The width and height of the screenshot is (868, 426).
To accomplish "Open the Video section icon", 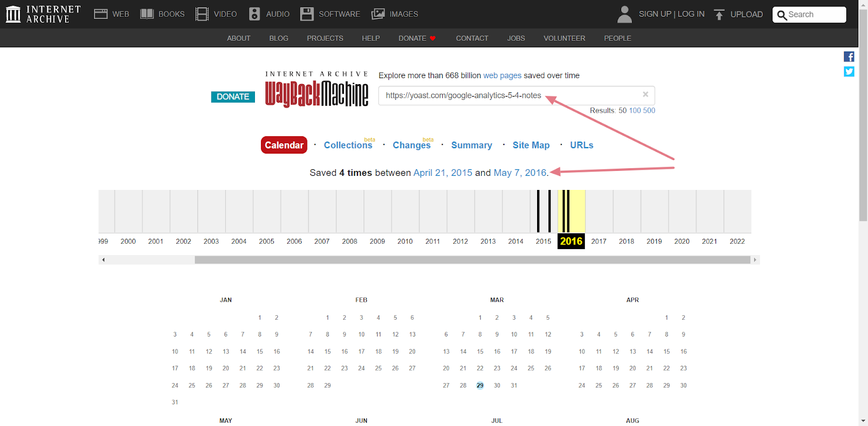I will pyautogui.click(x=202, y=14).
